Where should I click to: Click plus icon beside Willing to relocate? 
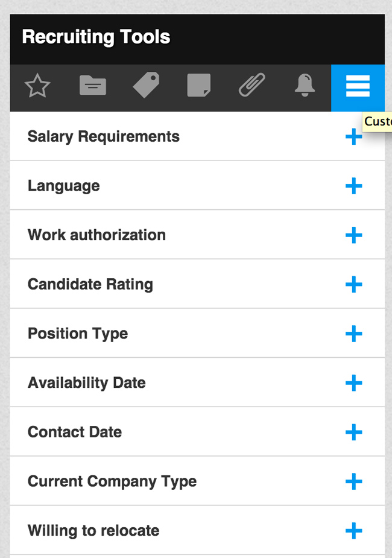coord(353,531)
